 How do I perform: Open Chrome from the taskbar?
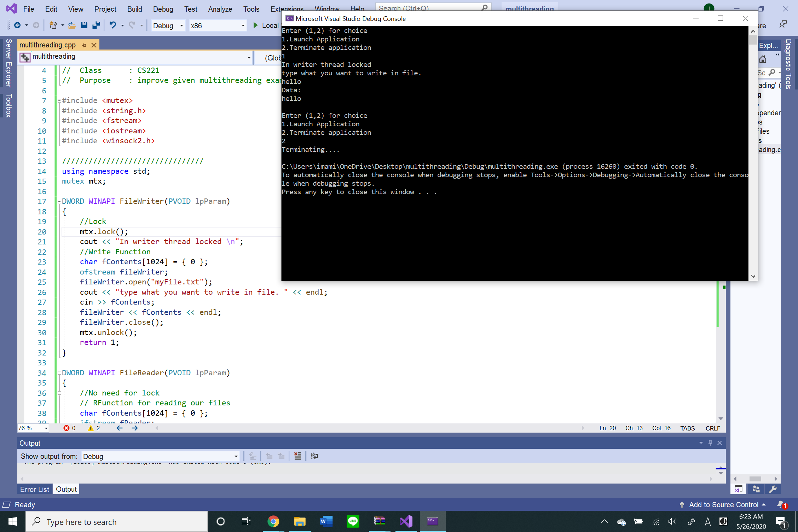point(273,521)
